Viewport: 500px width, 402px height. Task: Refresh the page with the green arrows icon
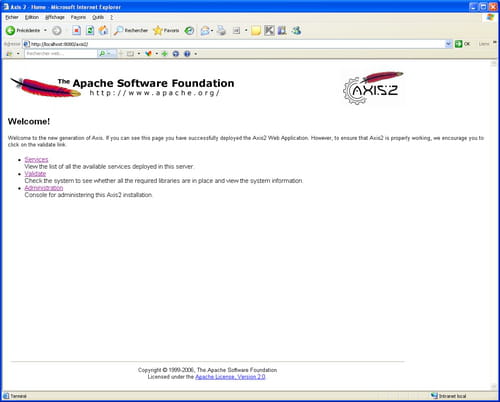[x=90, y=31]
